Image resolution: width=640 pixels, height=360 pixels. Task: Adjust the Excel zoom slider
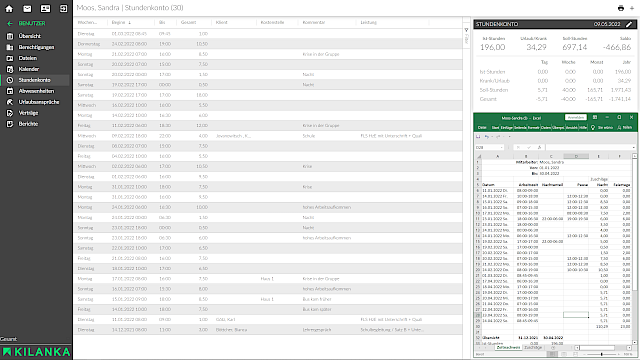click(601, 354)
